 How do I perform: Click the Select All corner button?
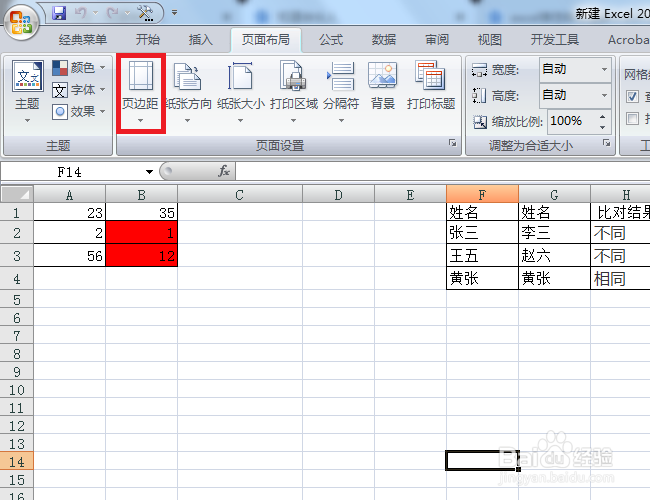17,194
